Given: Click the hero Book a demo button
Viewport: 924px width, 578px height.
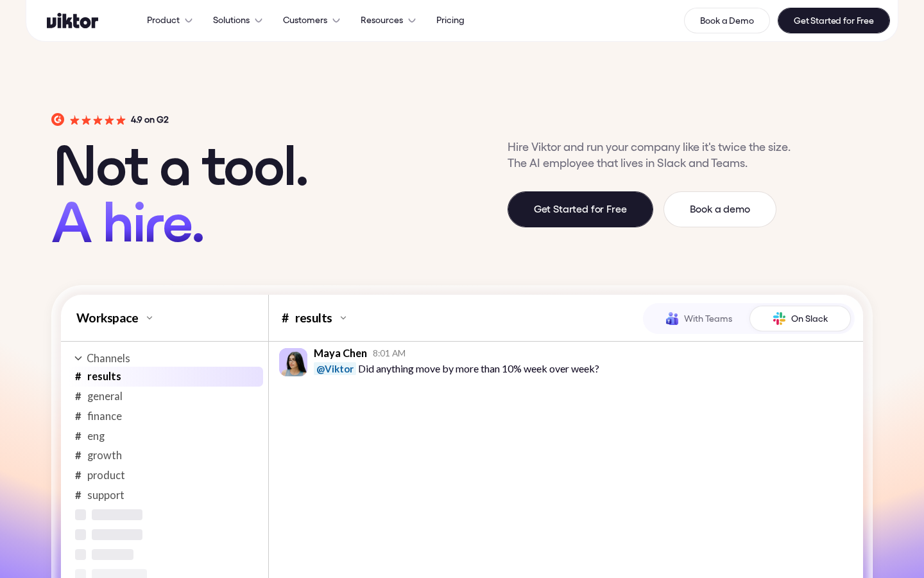Looking at the screenshot, I should coord(720,209).
